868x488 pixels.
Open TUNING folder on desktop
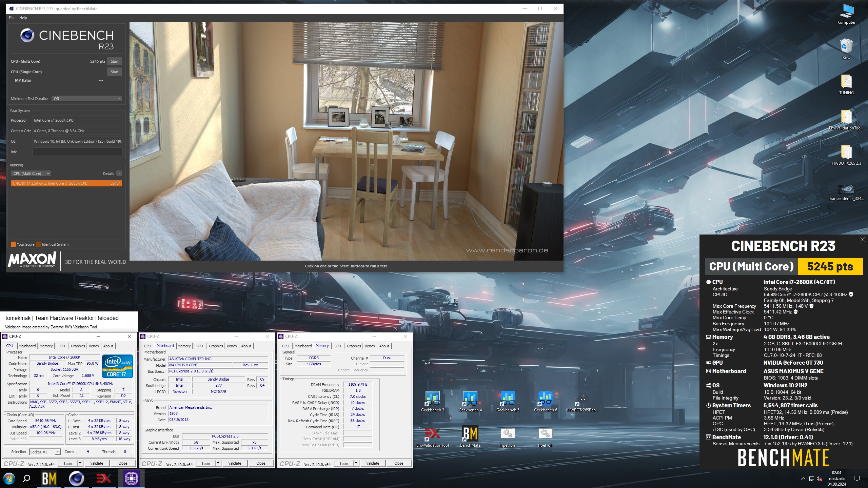846,84
